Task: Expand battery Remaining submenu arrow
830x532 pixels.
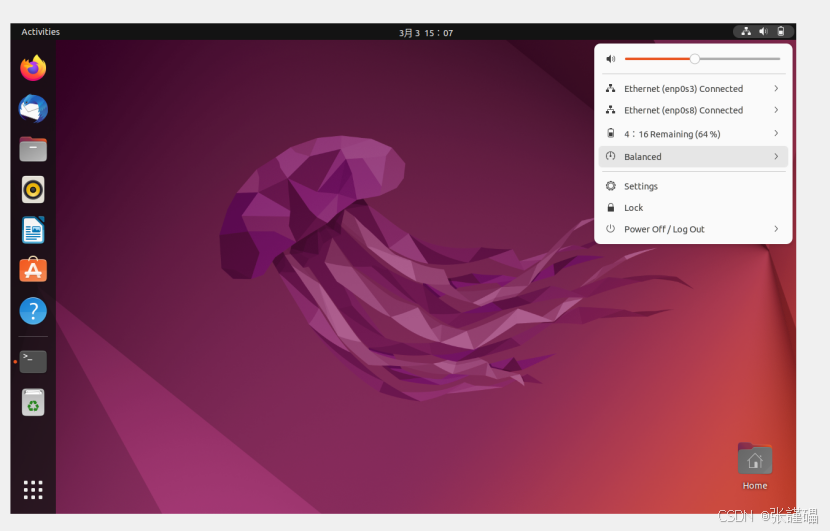Action: coord(776,133)
